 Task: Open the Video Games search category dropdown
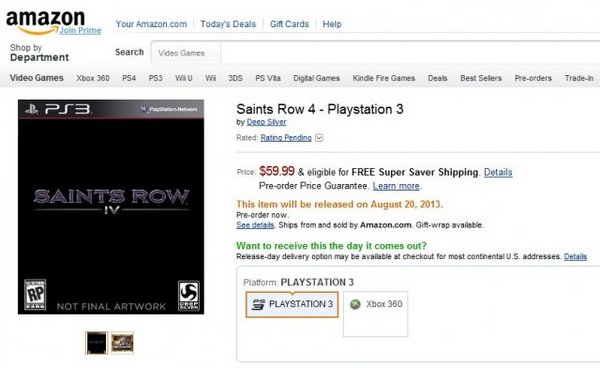click(186, 53)
